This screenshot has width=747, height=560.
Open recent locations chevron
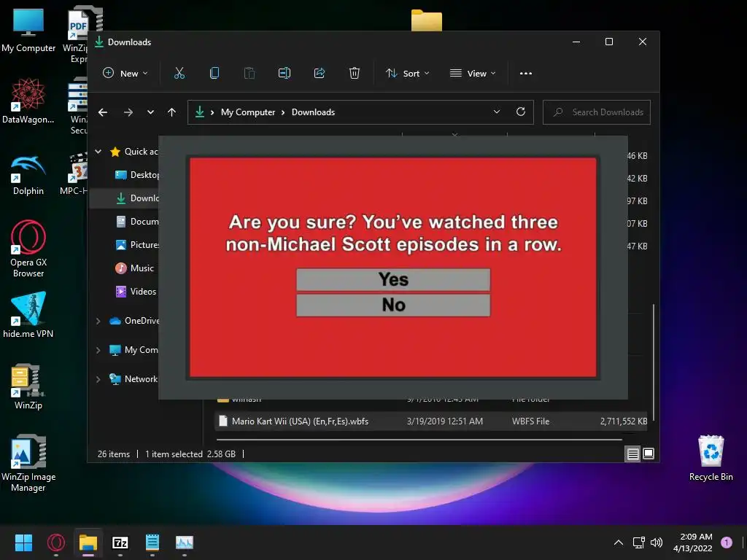pyautogui.click(x=150, y=112)
